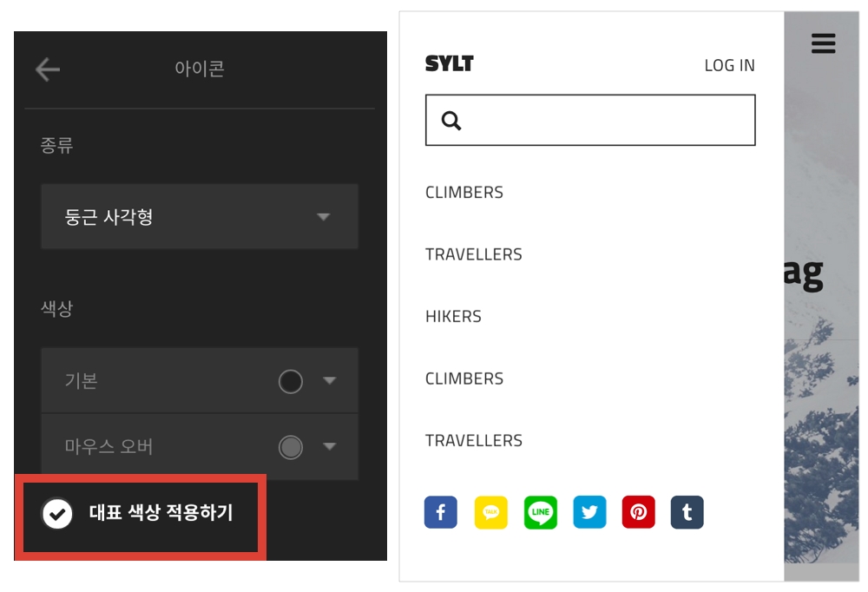Expand the 마우스 오버 color dropdown arrow
Screen dimensions: 868x592
pyautogui.click(x=329, y=446)
